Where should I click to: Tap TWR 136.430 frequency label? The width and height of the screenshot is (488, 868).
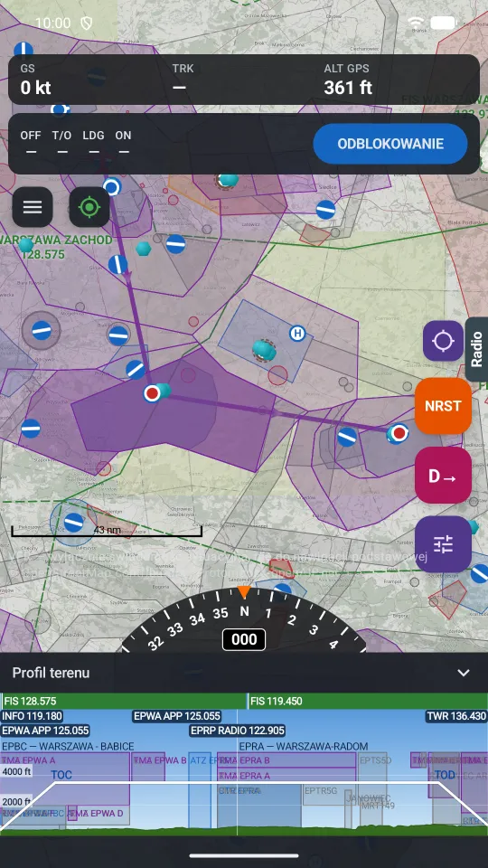pos(456,716)
